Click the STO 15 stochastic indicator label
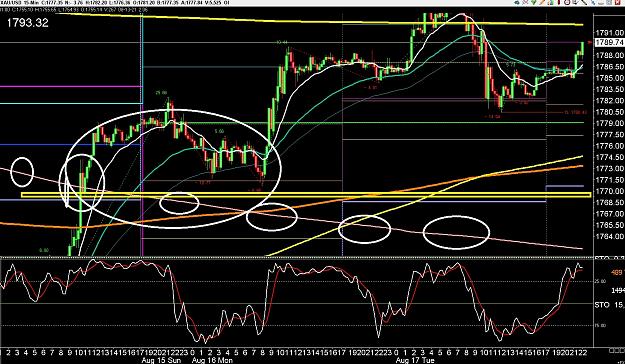This screenshot has height=364, width=625. 610,305
